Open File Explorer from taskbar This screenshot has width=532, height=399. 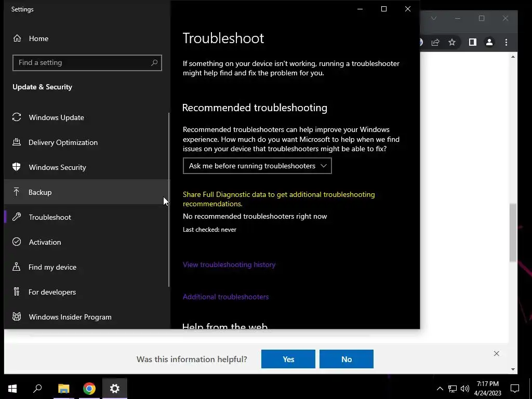pos(64,389)
